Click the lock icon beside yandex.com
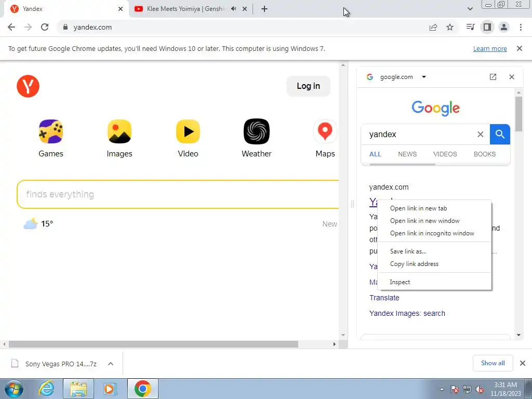This screenshot has width=532, height=399. (65, 27)
